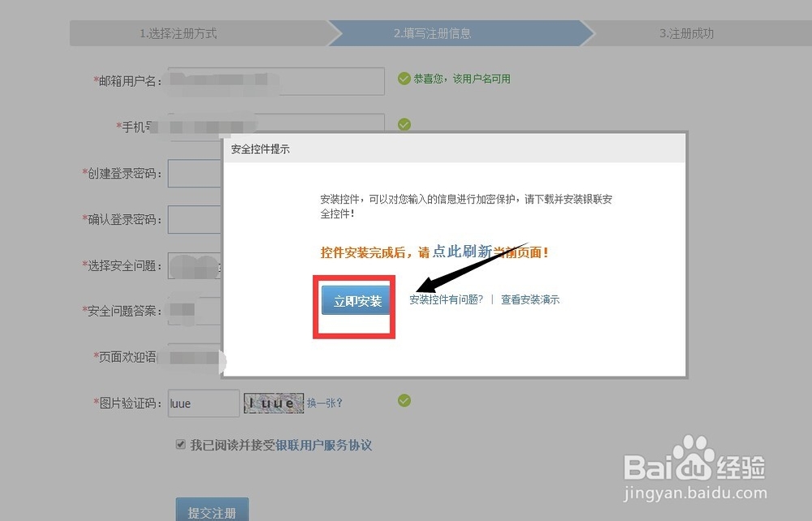Click the 提交注册 submit button
812x521 pixels.
tap(211, 511)
